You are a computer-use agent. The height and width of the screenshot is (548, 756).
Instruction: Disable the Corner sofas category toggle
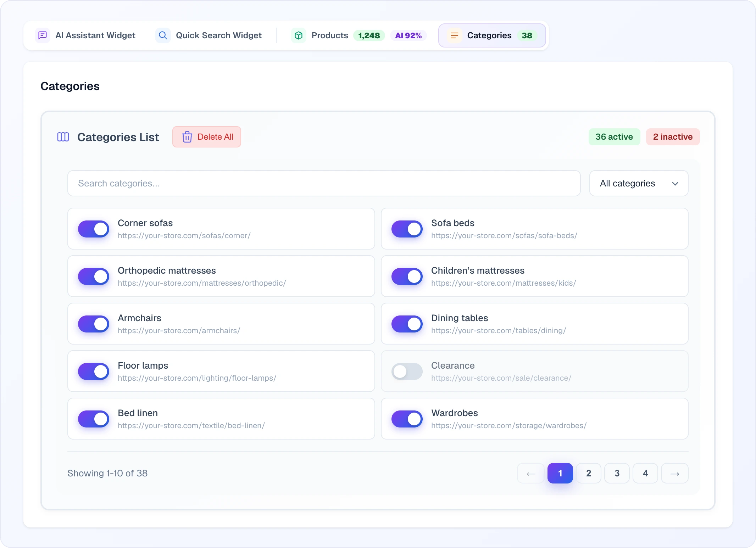click(x=94, y=229)
